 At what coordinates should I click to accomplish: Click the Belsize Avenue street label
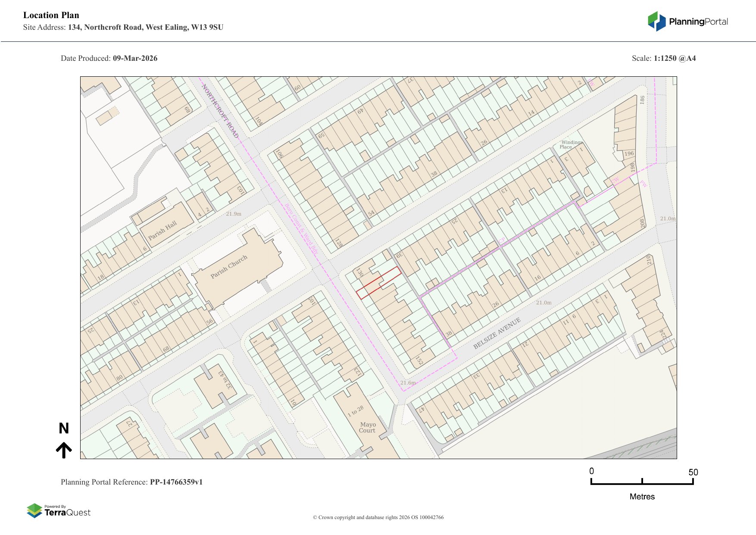pyautogui.click(x=497, y=333)
